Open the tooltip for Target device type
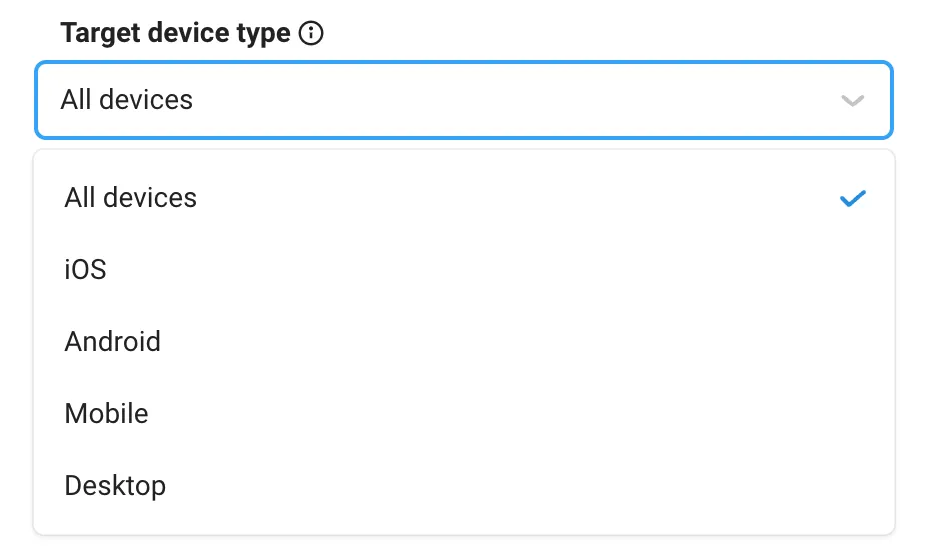Image resolution: width=930 pixels, height=548 pixels. tap(311, 33)
